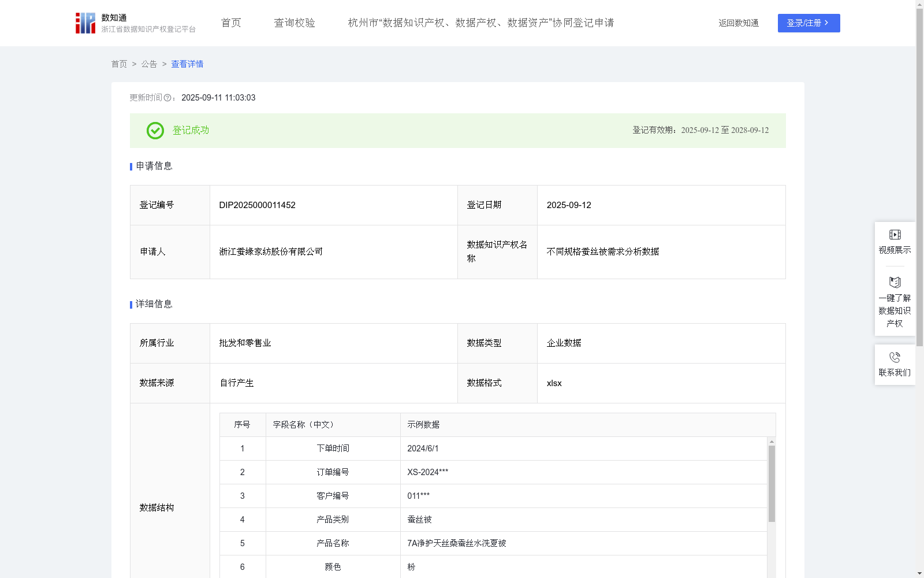Image resolution: width=924 pixels, height=578 pixels.
Task: Click the 颜色 field row
Action: (494, 567)
